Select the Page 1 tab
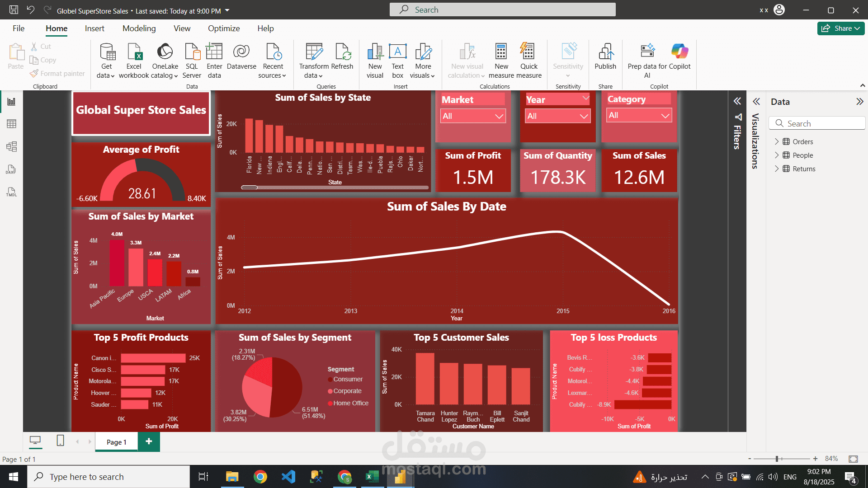The image size is (868, 488). click(x=116, y=442)
